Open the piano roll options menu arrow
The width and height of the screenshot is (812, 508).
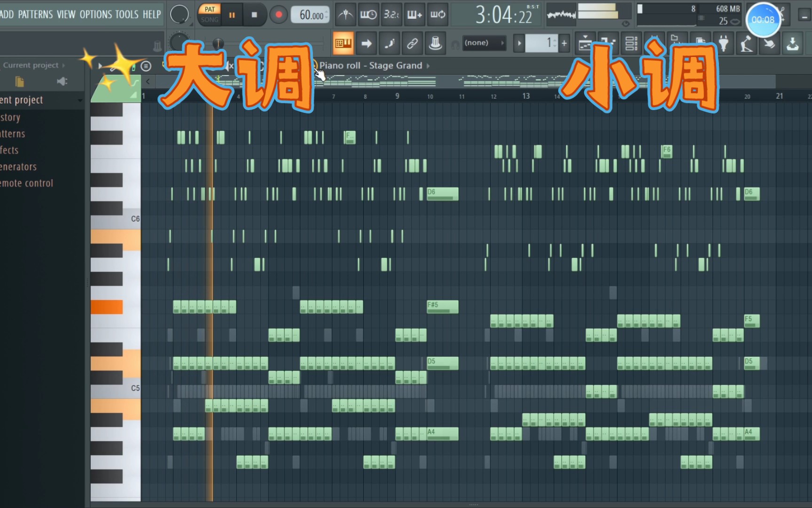(100, 66)
